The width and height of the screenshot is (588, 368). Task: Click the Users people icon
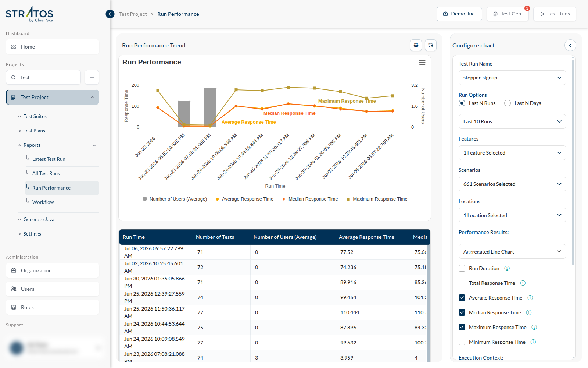14,289
